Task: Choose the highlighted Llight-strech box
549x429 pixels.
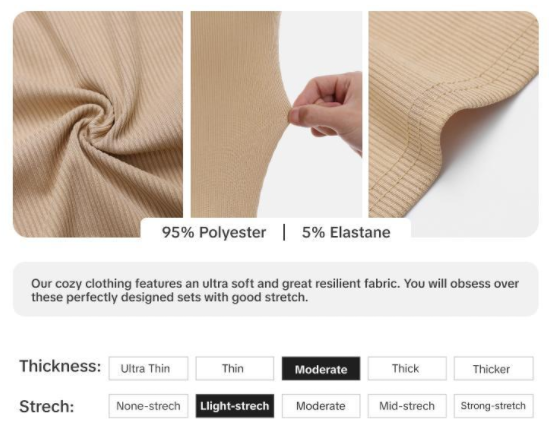Action: tap(235, 406)
